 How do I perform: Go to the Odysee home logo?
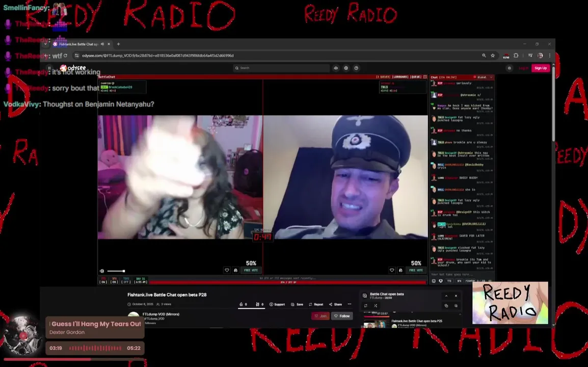tap(73, 68)
